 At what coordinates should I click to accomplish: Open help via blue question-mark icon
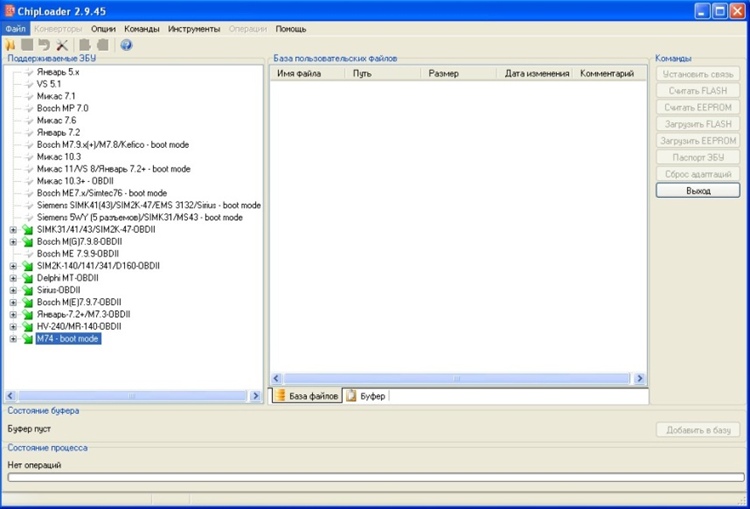(x=126, y=45)
